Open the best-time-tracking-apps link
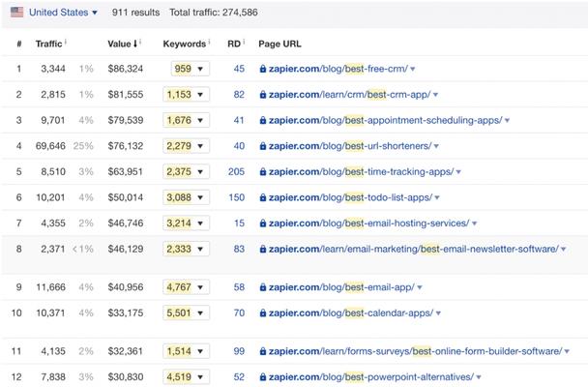Image resolution: width=588 pixels, height=387 pixels. 361,172
